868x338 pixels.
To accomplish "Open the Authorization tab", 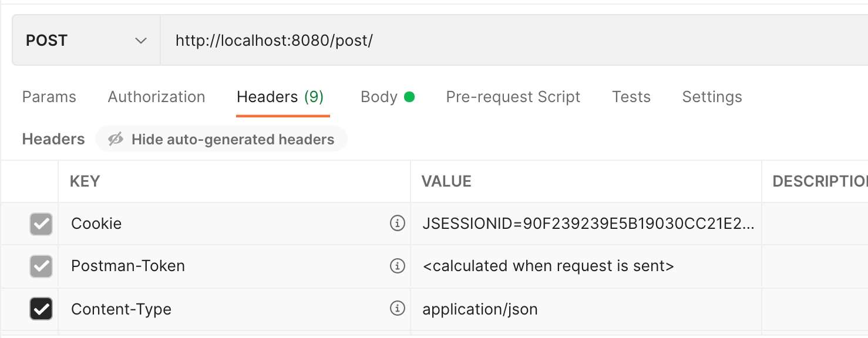I will 156,97.
